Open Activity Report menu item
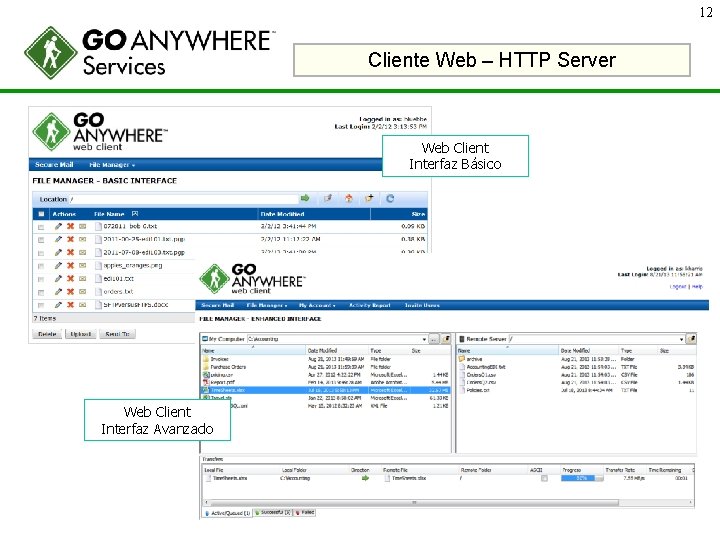Viewport: 720px width, 540px height. pos(370,305)
